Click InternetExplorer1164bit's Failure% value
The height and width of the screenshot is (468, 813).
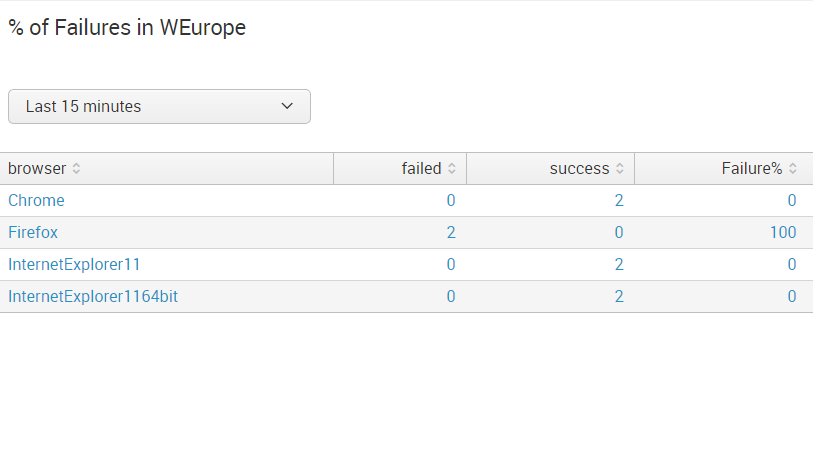tap(792, 296)
